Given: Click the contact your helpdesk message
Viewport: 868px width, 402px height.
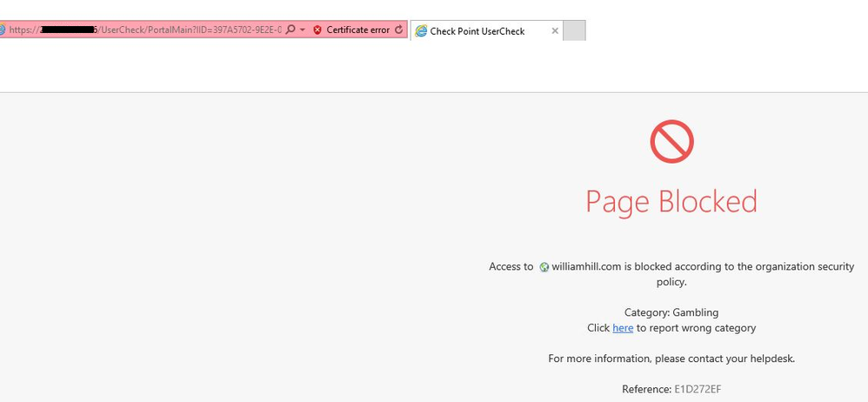Looking at the screenshot, I should tap(671, 358).
